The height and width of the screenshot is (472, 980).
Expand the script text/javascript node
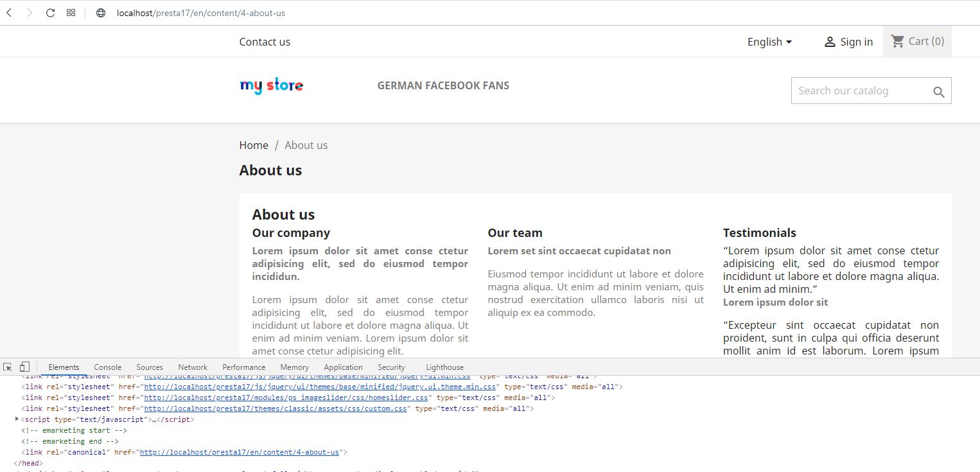(17, 419)
